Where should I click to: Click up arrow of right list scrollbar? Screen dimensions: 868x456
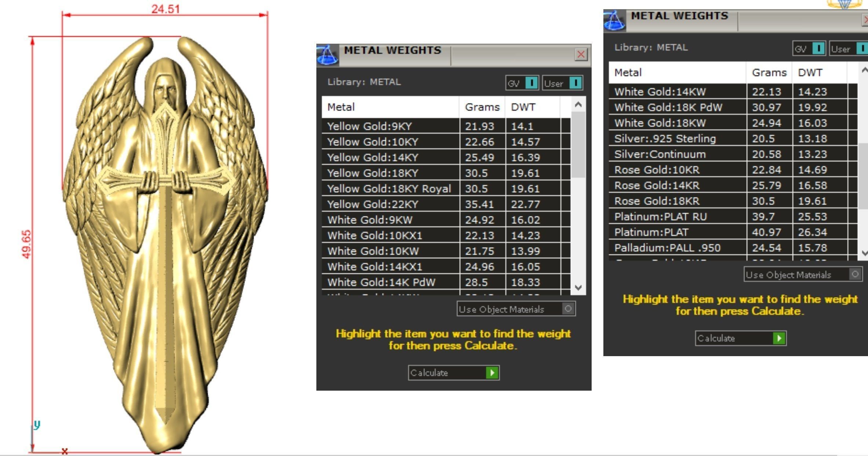tap(864, 70)
